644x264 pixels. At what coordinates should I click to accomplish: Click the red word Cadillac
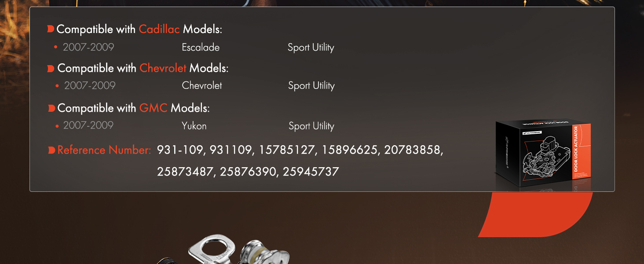pyautogui.click(x=159, y=29)
